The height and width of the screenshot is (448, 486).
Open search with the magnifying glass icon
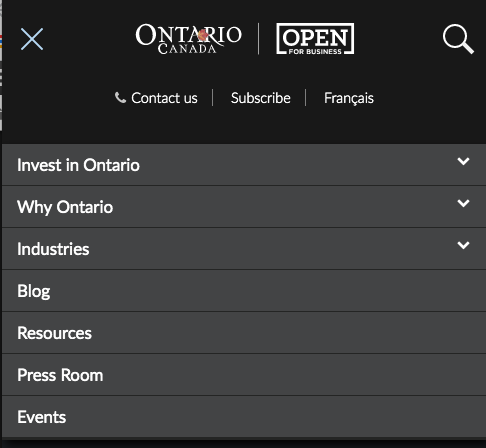tap(458, 39)
